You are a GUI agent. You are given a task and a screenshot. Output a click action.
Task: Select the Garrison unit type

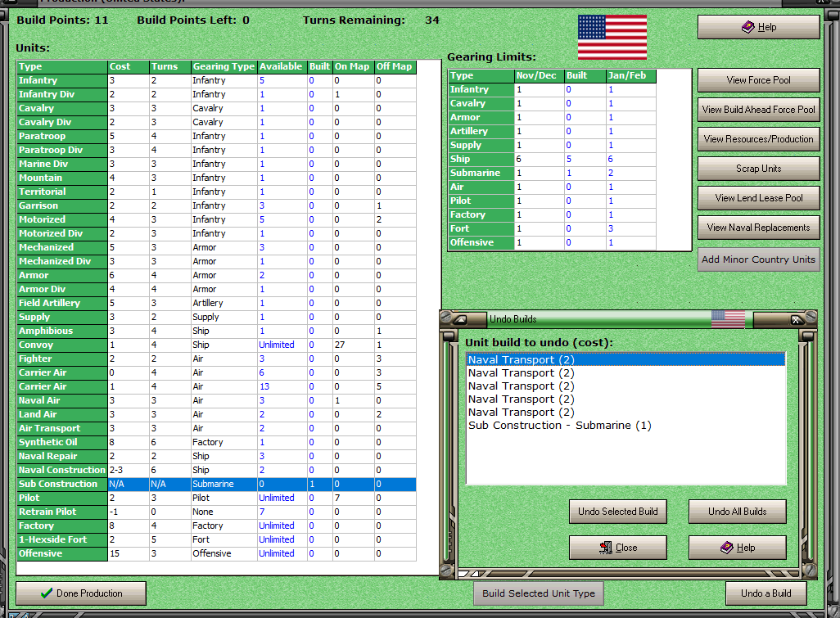pos(62,205)
